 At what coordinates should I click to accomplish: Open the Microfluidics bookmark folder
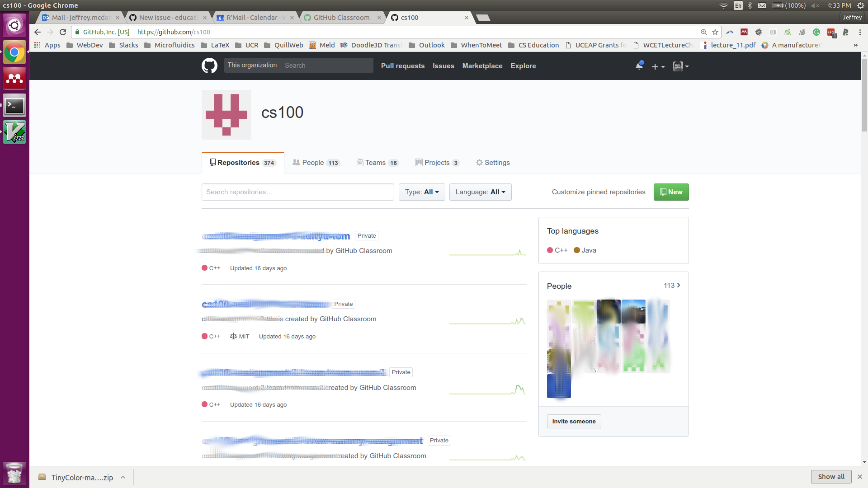click(170, 45)
